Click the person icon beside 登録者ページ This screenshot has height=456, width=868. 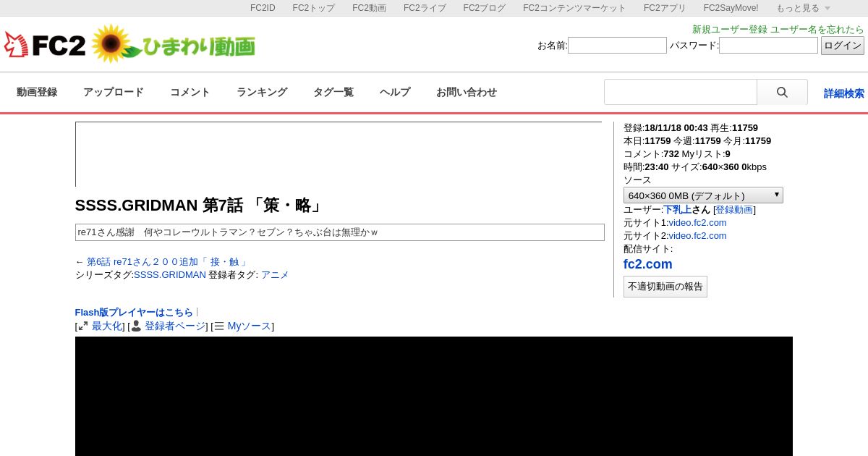click(x=136, y=326)
